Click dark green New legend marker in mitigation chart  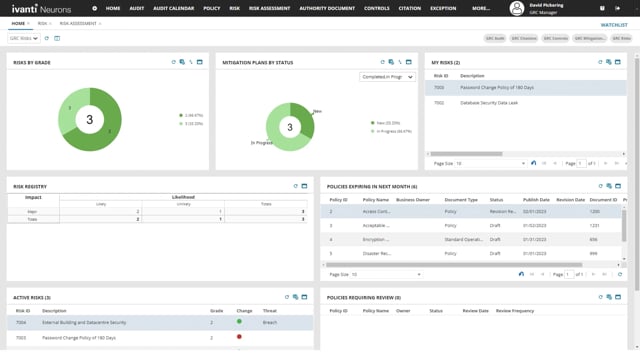point(373,123)
